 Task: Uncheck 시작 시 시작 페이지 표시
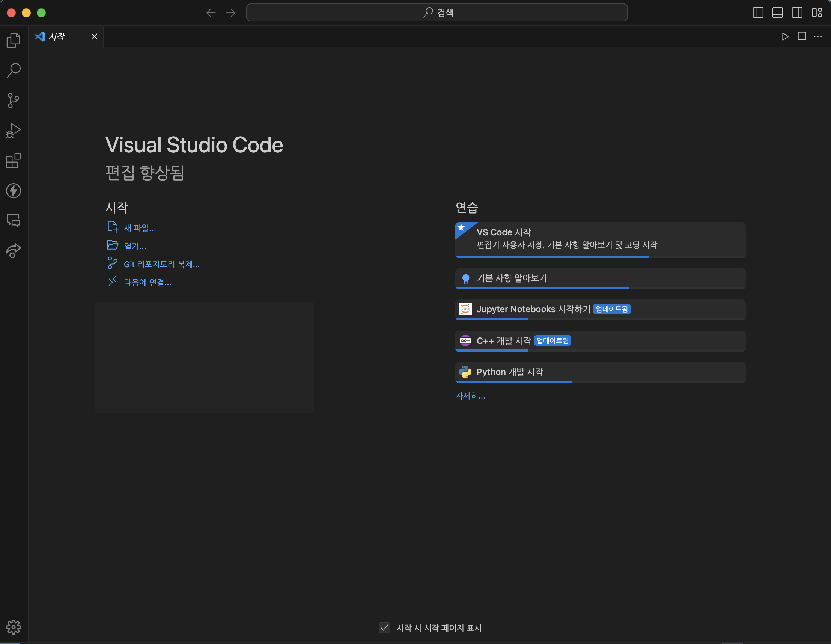[384, 628]
